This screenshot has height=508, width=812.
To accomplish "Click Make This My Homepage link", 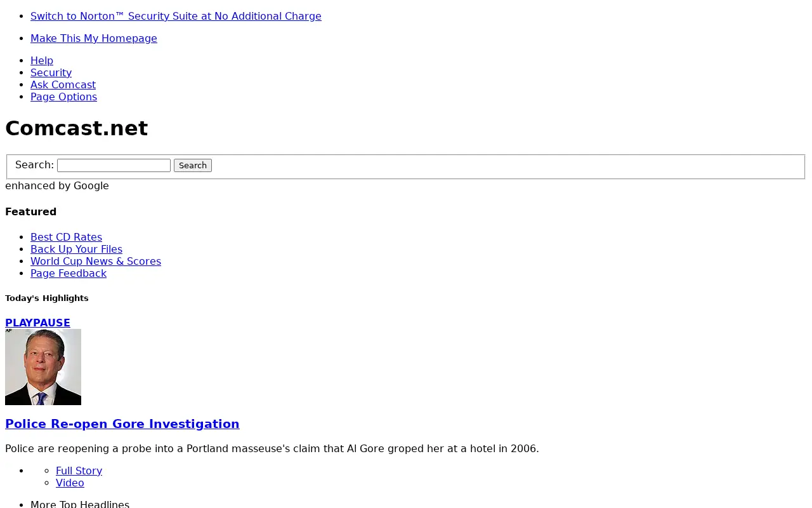I will (x=94, y=38).
